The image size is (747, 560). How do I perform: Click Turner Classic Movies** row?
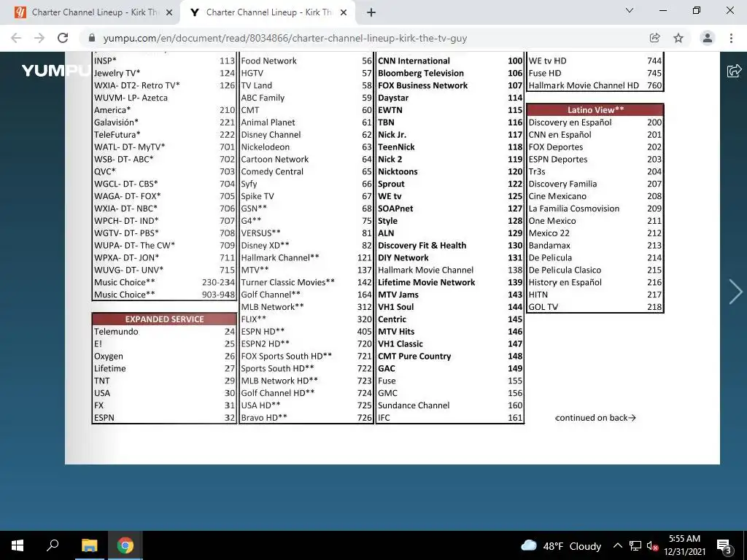click(306, 282)
